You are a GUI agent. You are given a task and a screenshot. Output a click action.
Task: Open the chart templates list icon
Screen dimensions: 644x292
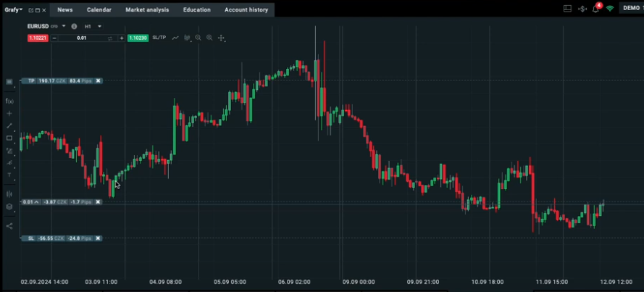point(9,82)
